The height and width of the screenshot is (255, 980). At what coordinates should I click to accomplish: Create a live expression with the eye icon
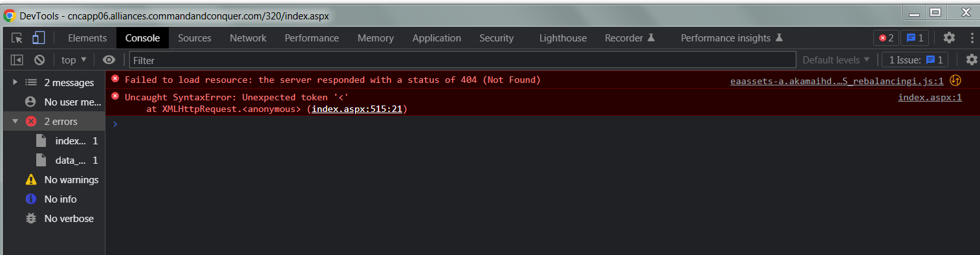[x=109, y=60]
